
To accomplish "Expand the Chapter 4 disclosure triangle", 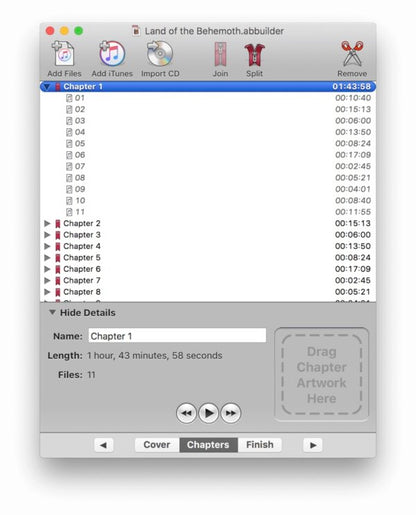I will (47, 246).
